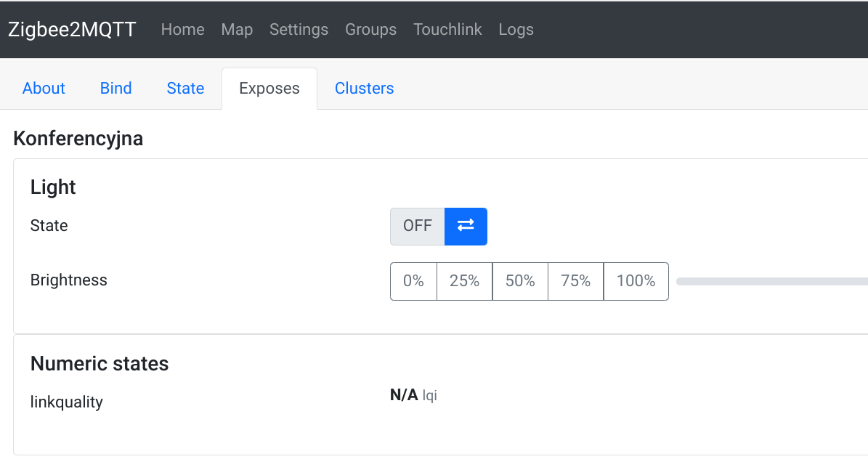Click the Zigbee2MQTT brand logo
This screenshot has width=868, height=475.
pyautogui.click(x=72, y=30)
